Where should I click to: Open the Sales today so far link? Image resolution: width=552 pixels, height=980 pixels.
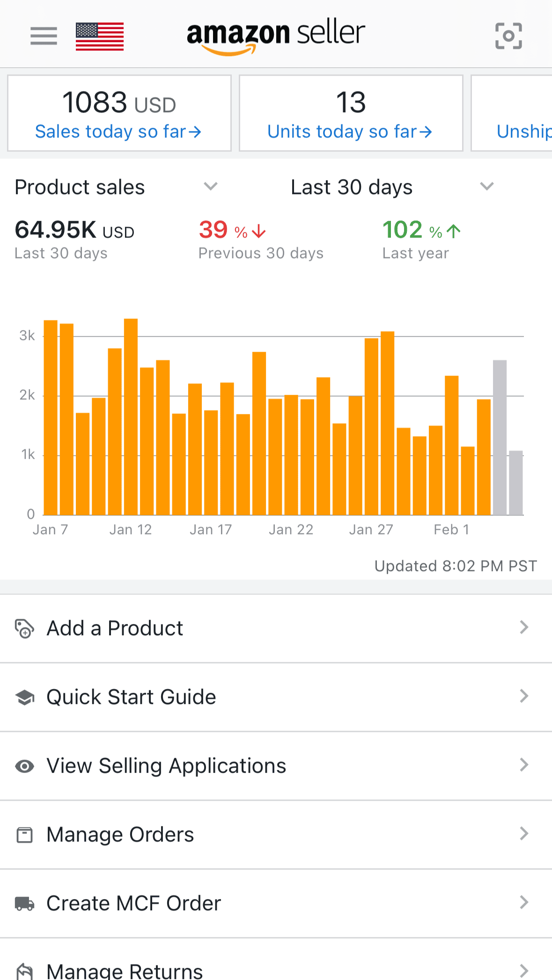[x=118, y=132]
